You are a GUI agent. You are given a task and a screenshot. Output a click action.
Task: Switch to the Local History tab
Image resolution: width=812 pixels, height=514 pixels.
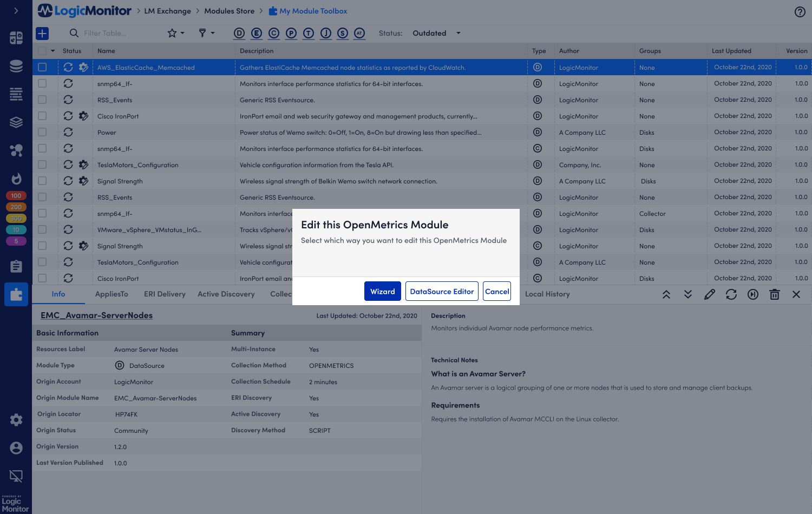[547, 294]
